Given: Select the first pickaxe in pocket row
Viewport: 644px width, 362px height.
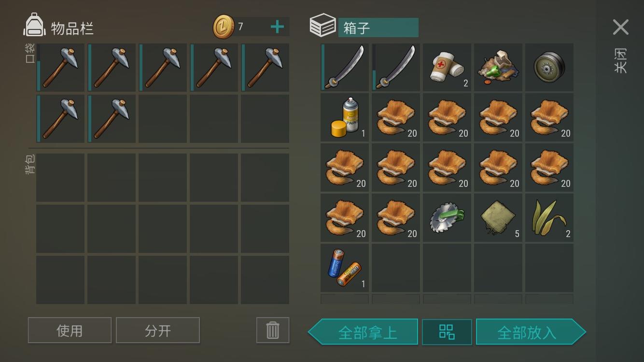Looking at the screenshot, I should coord(60,67).
